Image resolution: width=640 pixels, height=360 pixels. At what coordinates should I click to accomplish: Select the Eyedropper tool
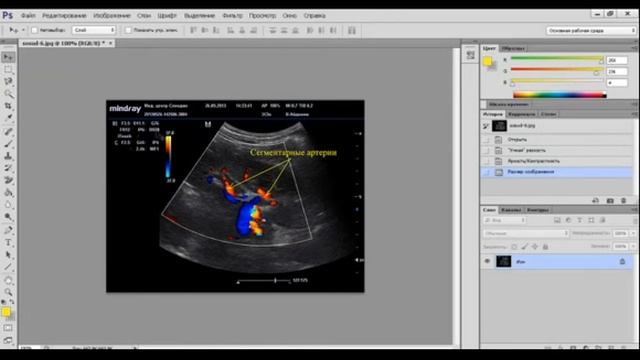click(x=8, y=118)
